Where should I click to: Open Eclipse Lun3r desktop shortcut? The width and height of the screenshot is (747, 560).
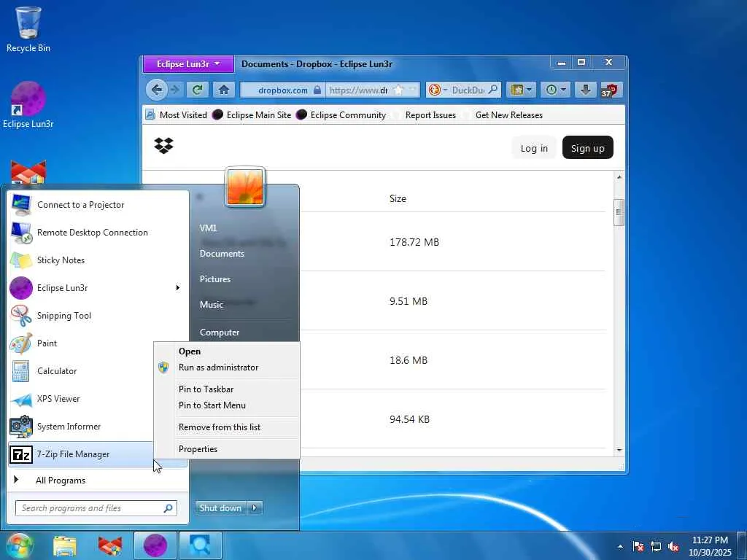pos(28,105)
